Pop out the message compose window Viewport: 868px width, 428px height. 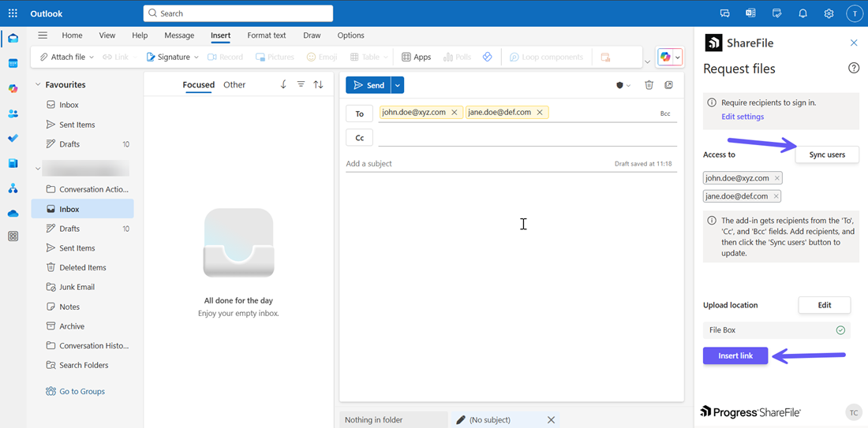(x=668, y=85)
